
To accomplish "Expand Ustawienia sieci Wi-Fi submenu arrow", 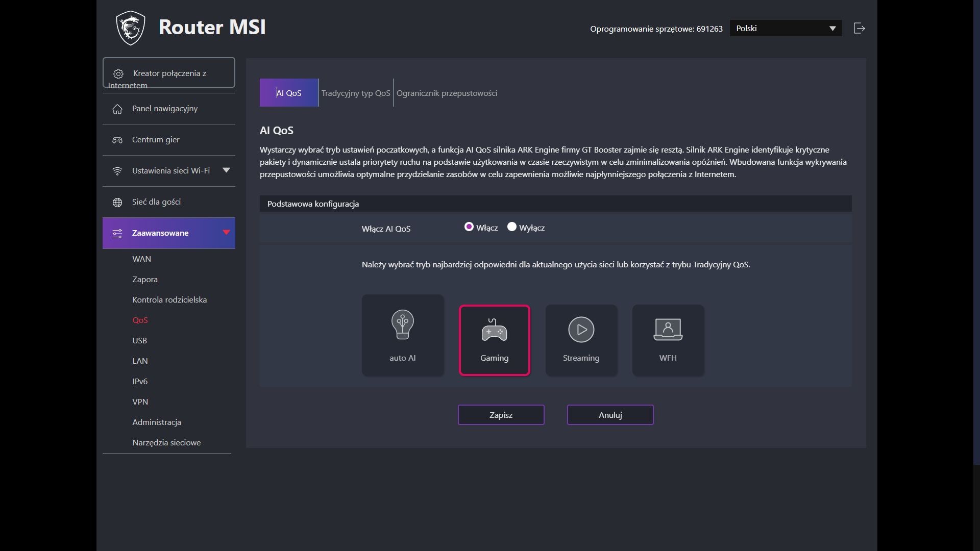I will tap(227, 170).
